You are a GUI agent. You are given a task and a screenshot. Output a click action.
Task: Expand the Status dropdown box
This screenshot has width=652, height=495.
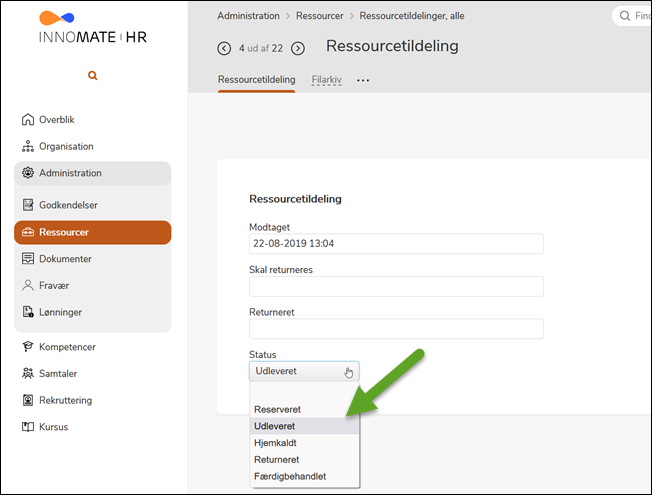(x=303, y=372)
